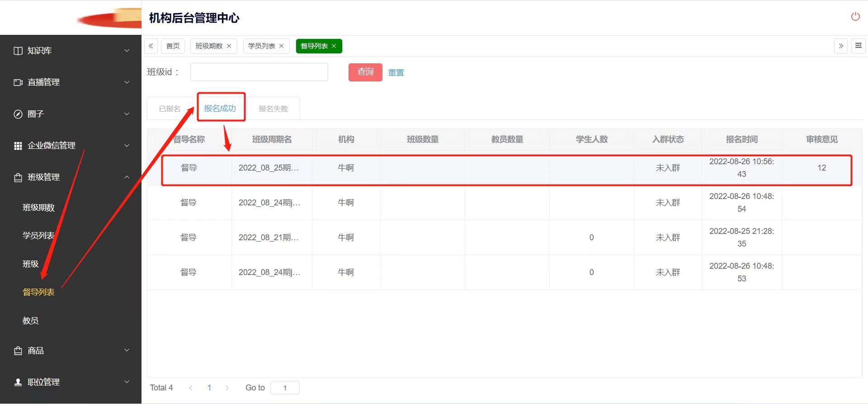This screenshot has height=404, width=868.
Task: Click the 查询 search button
Action: point(365,72)
